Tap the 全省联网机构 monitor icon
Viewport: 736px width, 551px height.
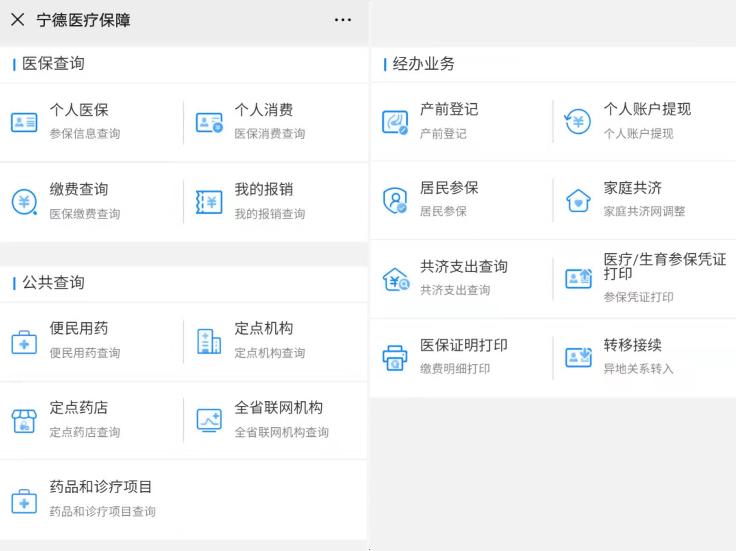tap(209, 421)
